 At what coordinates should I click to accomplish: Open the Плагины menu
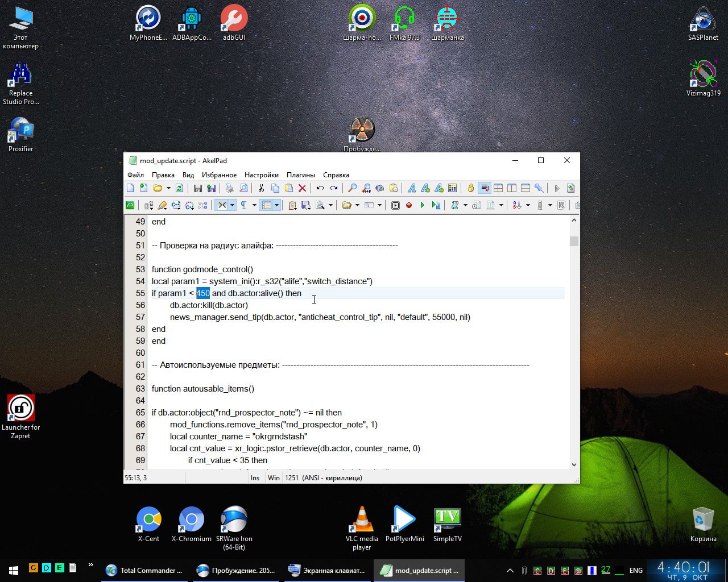point(300,175)
